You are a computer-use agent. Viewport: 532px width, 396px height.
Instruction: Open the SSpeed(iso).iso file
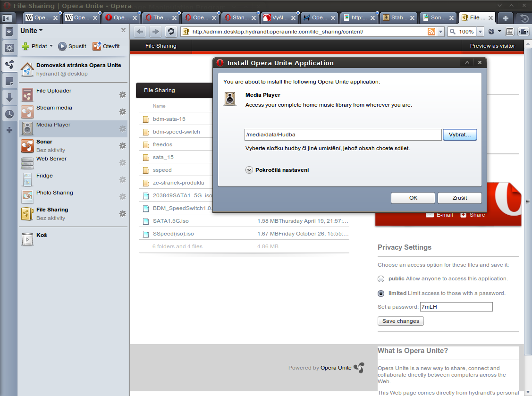coord(173,234)
